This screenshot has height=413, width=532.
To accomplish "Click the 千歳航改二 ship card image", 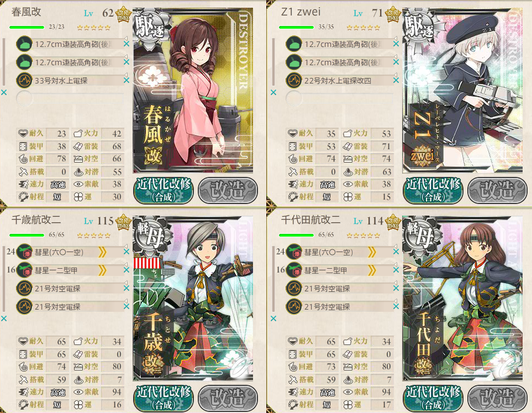I will tap(193, 298).
